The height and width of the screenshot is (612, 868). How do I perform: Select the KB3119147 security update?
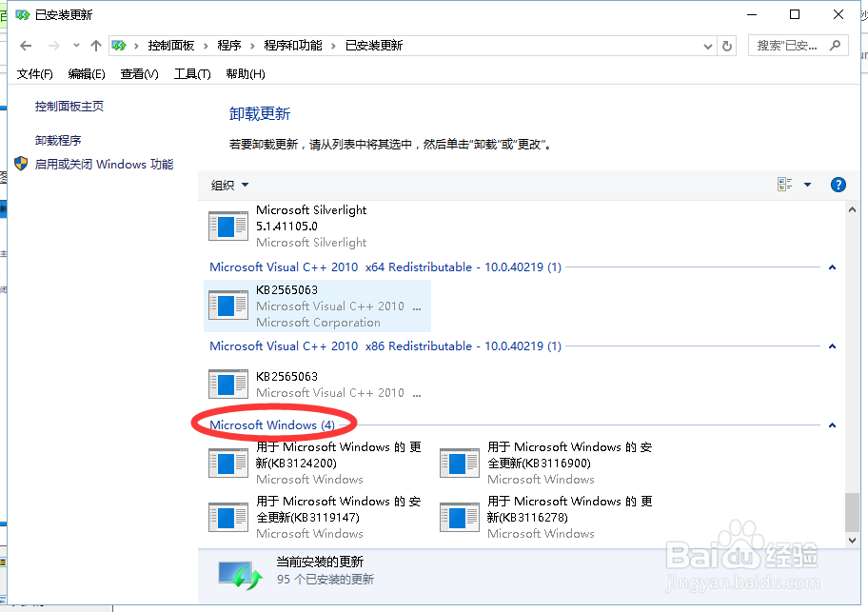pos(316,518)
